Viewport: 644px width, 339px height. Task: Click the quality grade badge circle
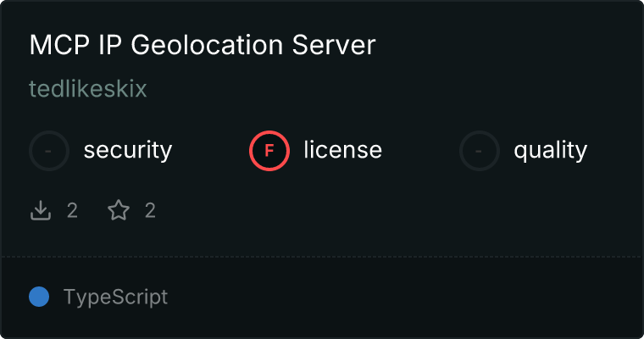(x=480, y=152)
